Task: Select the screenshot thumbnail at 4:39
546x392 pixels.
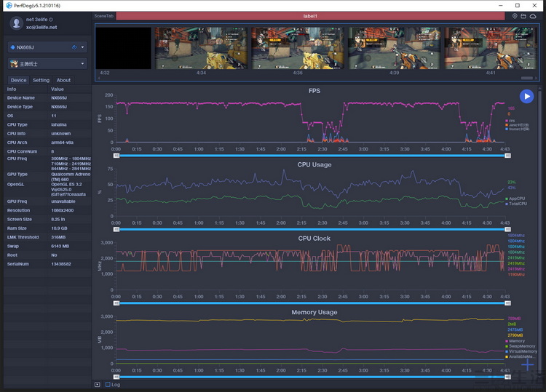Action: pyautogui.click(x=394, y=48)
